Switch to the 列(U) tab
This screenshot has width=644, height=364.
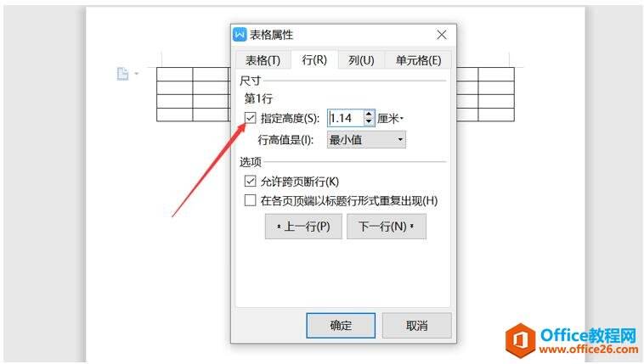click(361, 60)
